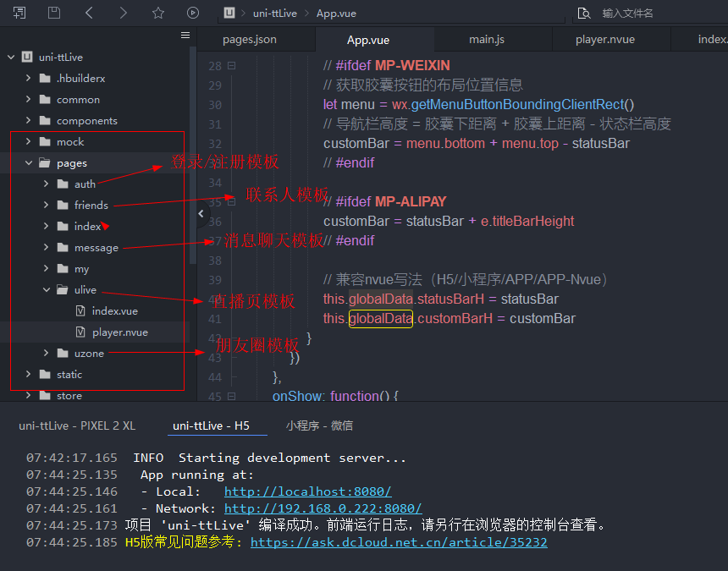The width and height of the screenshot is (728, 571).
Task: Toggle code fold at line 35
Action: pyautogui.click(x=231, y=202)
